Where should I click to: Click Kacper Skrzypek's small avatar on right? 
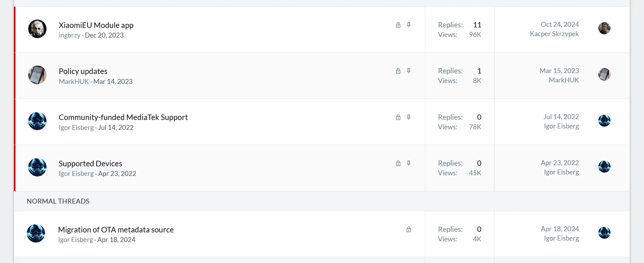point(604,28)
